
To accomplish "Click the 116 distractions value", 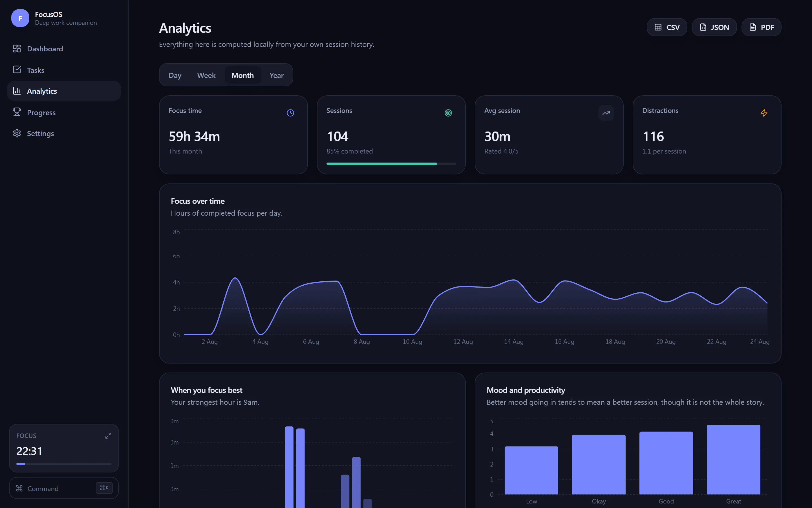I will coord(653,136).
